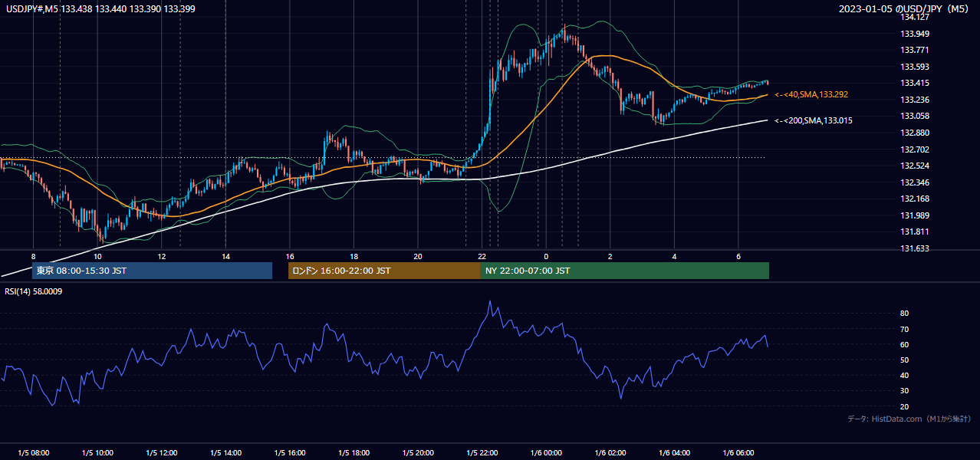Click the 40 SMA 133.292 label
This screenshot has width=980, height=460.
tap(811, 94)
